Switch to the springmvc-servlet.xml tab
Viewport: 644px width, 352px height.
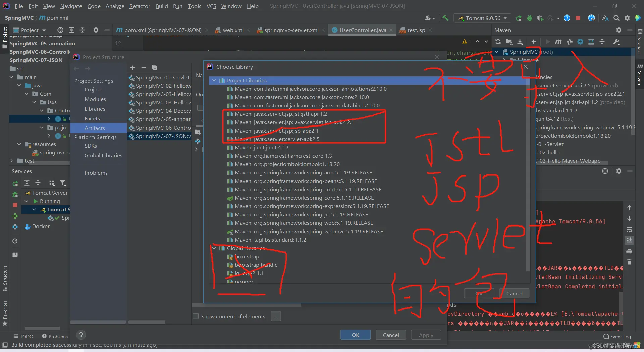tap(291, 30)
